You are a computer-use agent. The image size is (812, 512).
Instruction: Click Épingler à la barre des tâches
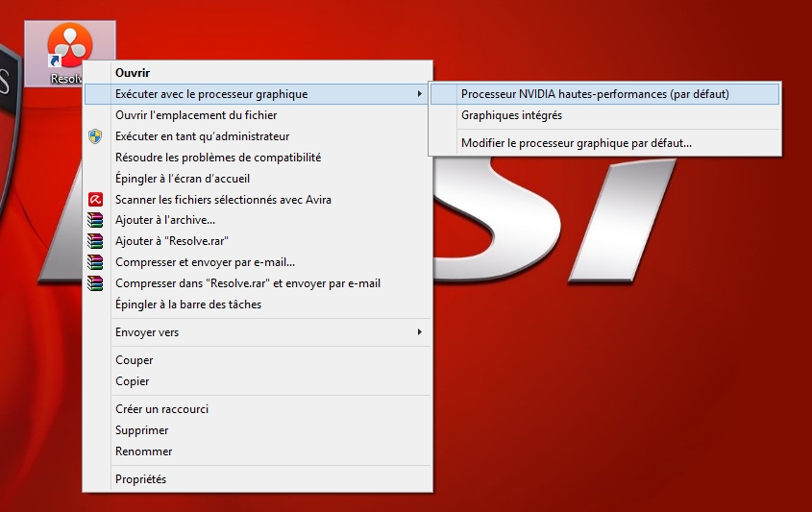coord(258,305)
